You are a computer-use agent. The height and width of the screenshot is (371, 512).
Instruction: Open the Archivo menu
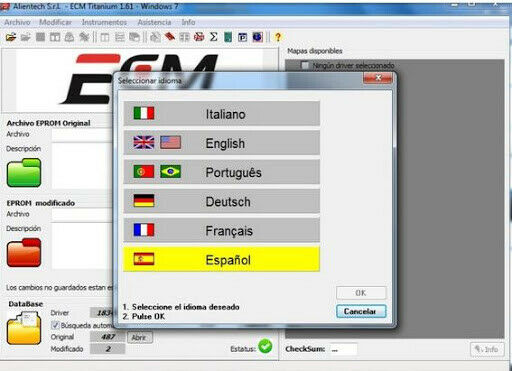click(x=17, y=22)
